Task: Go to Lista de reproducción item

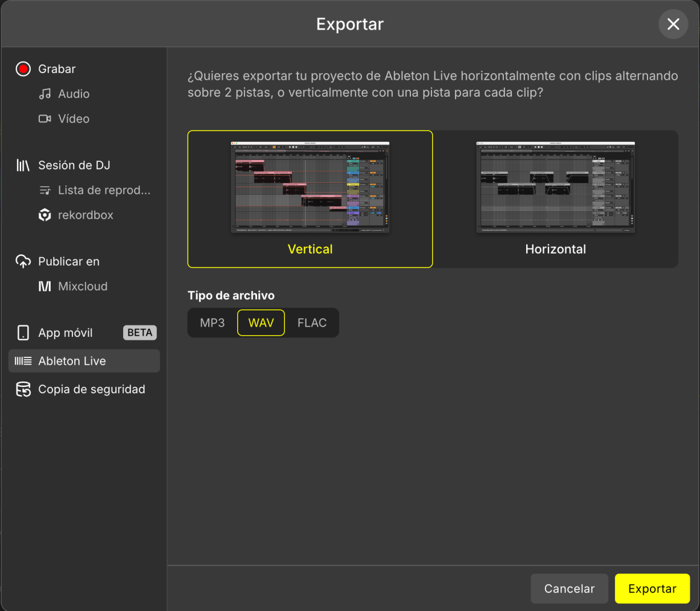Action: coord(104,190)
